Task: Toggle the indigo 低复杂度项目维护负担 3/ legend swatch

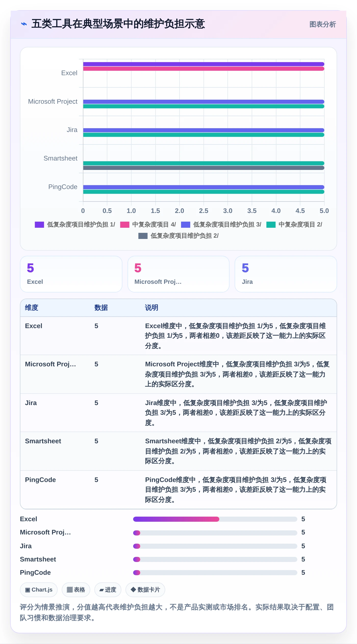Action: tap(186, 225)
